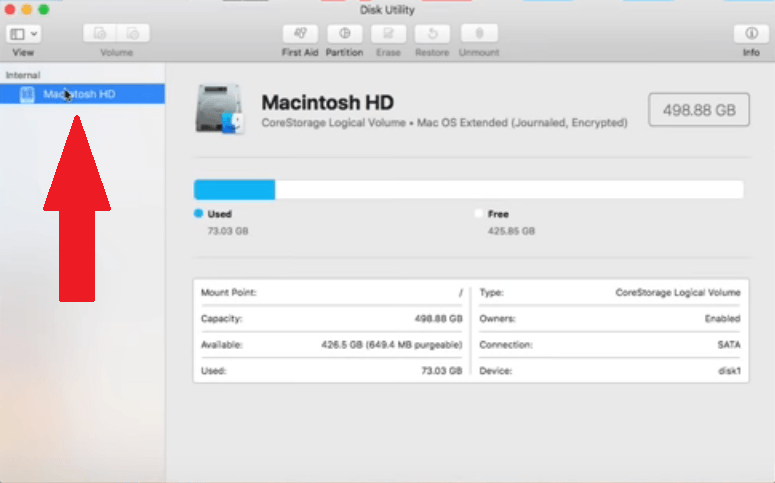Click the Unmount toolbar icon
This screenshot has height=483, width=775.
(479, 33)
